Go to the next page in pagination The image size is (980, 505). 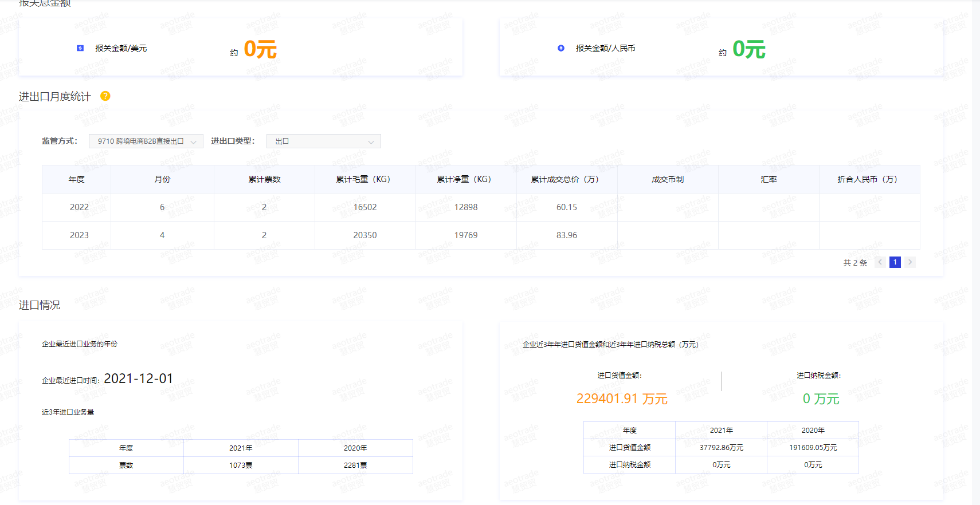910,262
